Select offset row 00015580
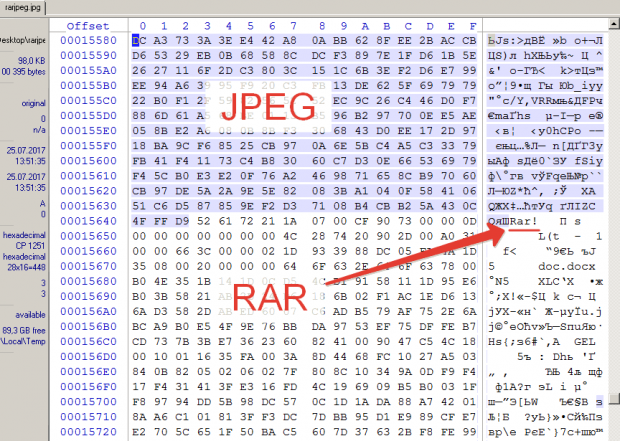 click(x=89, y=40)
